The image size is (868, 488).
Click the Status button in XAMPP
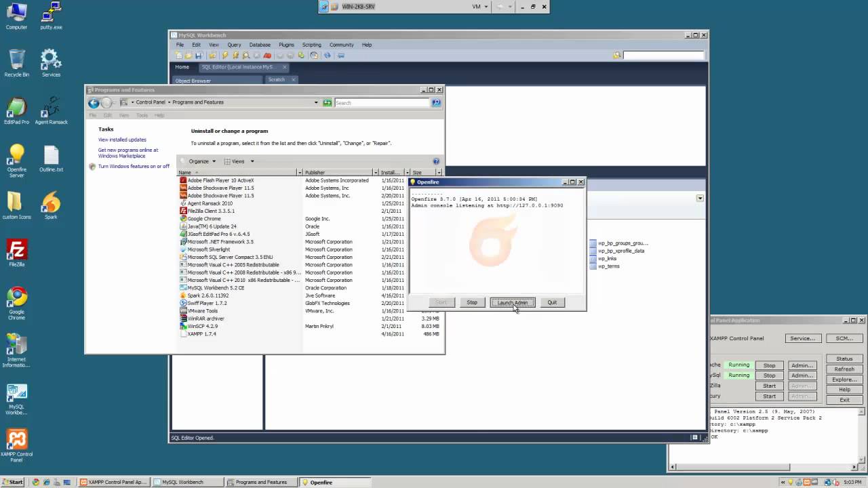[844, 359]
